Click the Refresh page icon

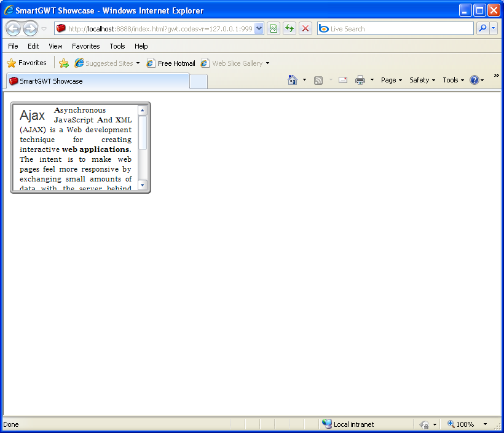coord(289,28)
